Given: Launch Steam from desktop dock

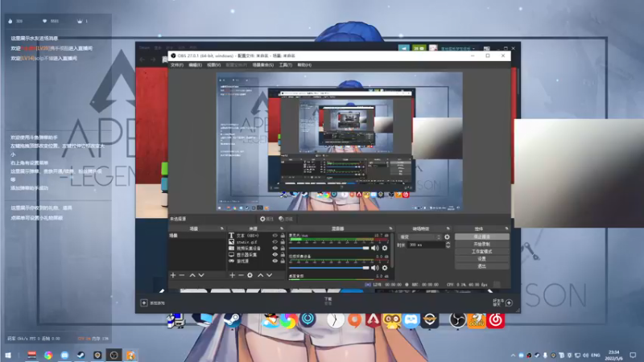Looking at the screenshot, I should coord(233,319).
